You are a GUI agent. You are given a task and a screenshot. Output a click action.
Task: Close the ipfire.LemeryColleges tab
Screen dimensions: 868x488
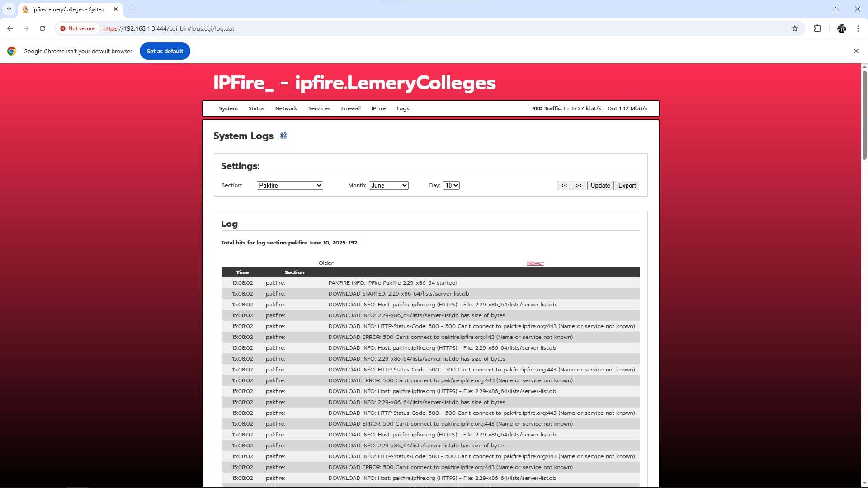click(x=116, y=9)
